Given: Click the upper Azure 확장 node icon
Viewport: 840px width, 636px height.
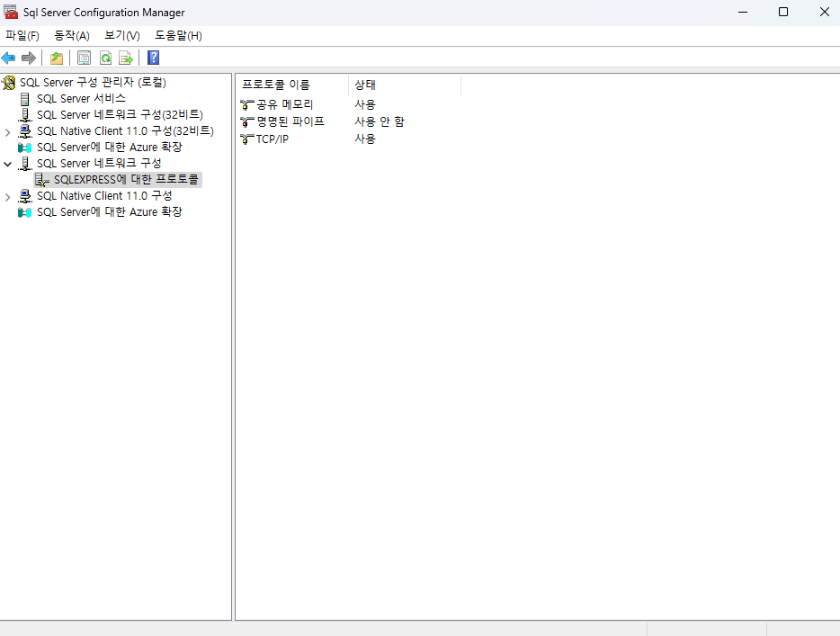Looking at the screenshot, I should [24, 148].
